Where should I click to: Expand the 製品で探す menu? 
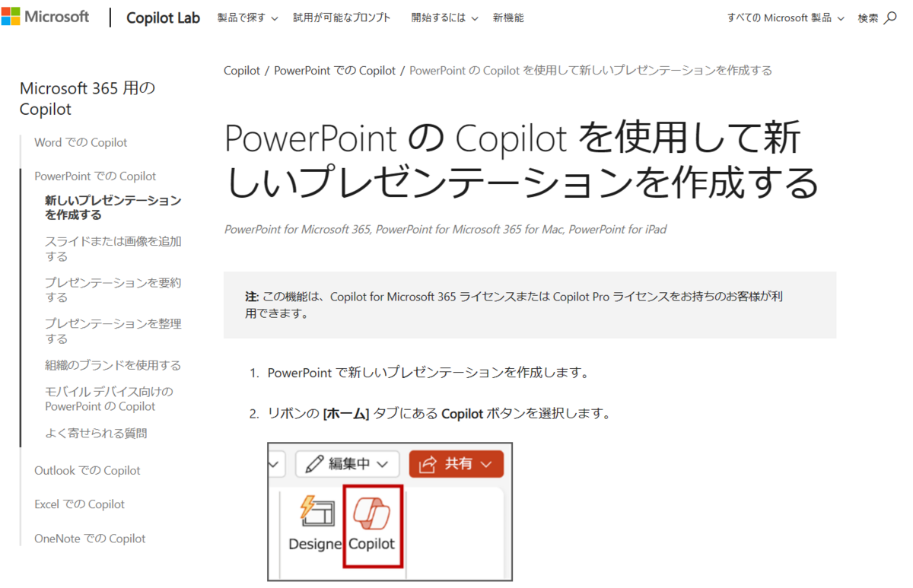(x=247, y=17)
